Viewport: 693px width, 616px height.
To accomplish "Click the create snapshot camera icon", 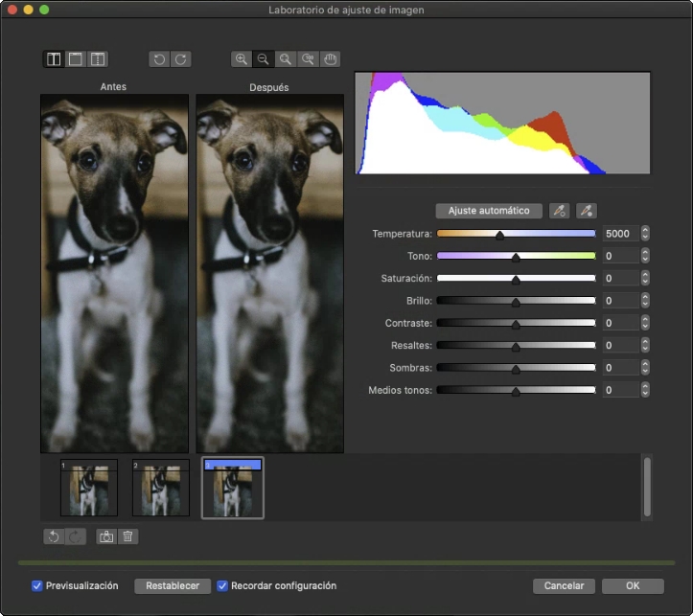I will click(106, 536).
